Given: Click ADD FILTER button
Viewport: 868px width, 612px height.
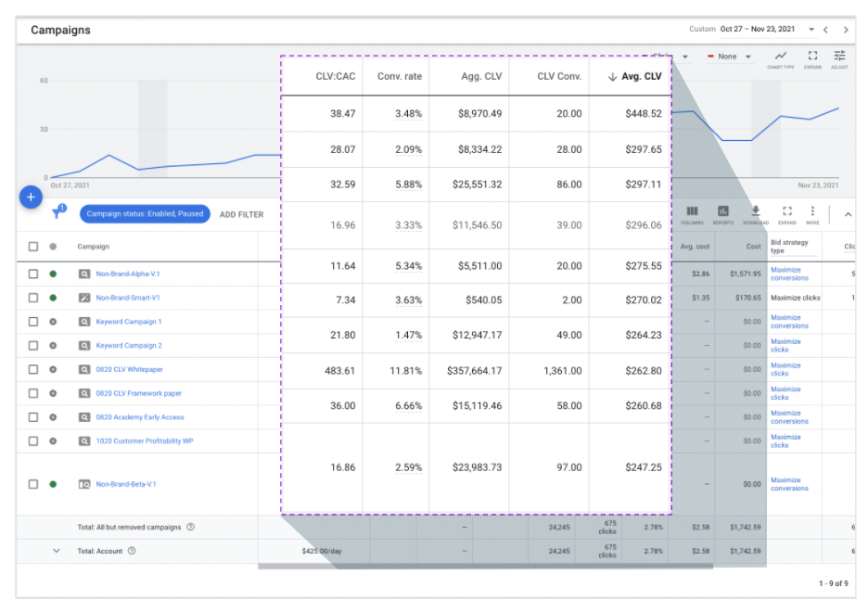Looking at the screenshot, I should (241, 214).
